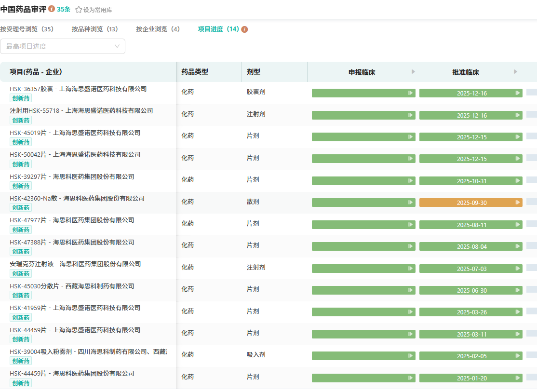The image size is (537, 392).
Task: Switch to 按受理号浏览 tab
Action: coord(27,29)
